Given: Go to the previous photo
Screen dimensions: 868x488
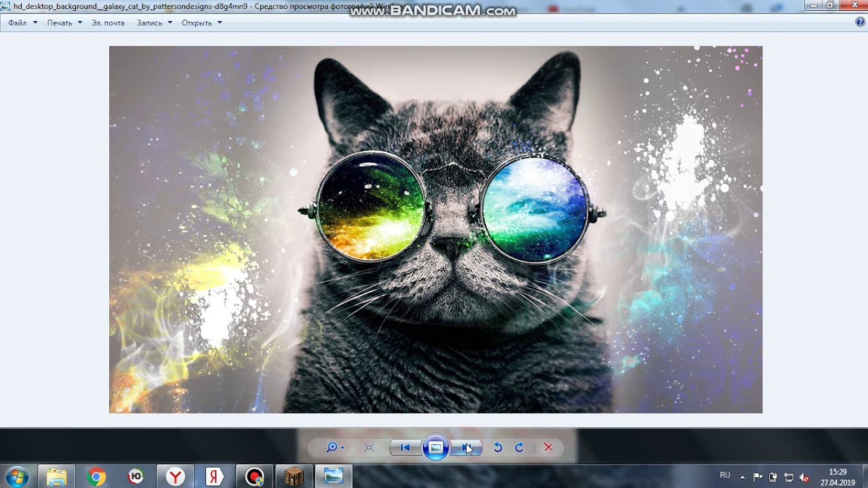Looking at the screenshot, I should coord(405,447).
